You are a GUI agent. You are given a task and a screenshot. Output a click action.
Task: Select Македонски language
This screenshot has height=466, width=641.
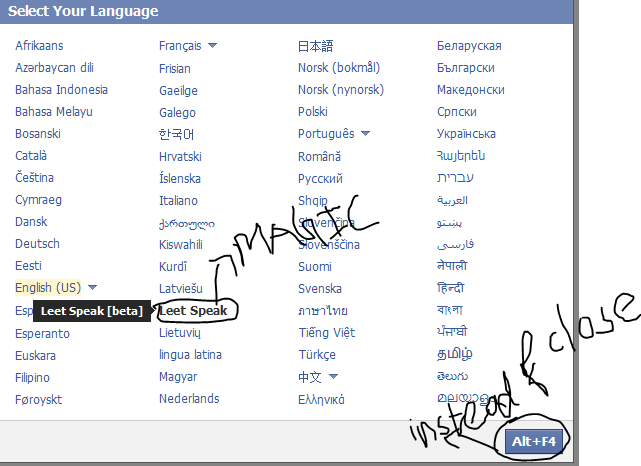[x=471, y=90]
